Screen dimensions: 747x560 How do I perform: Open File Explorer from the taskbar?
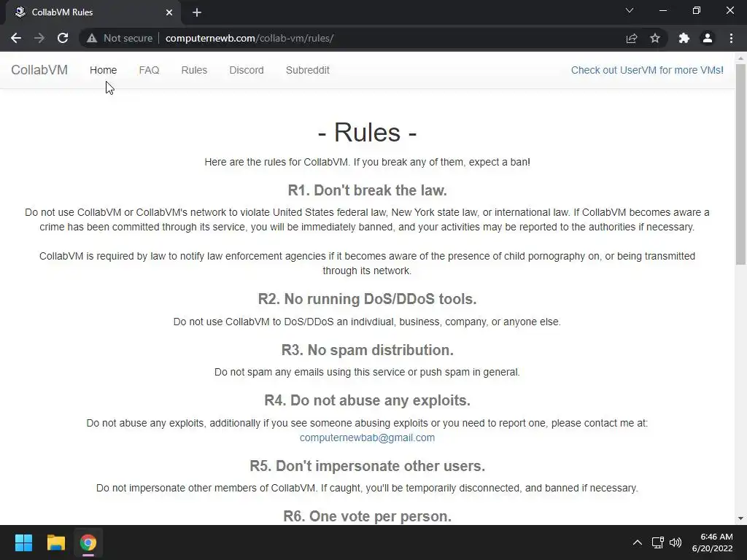(55, 542)
